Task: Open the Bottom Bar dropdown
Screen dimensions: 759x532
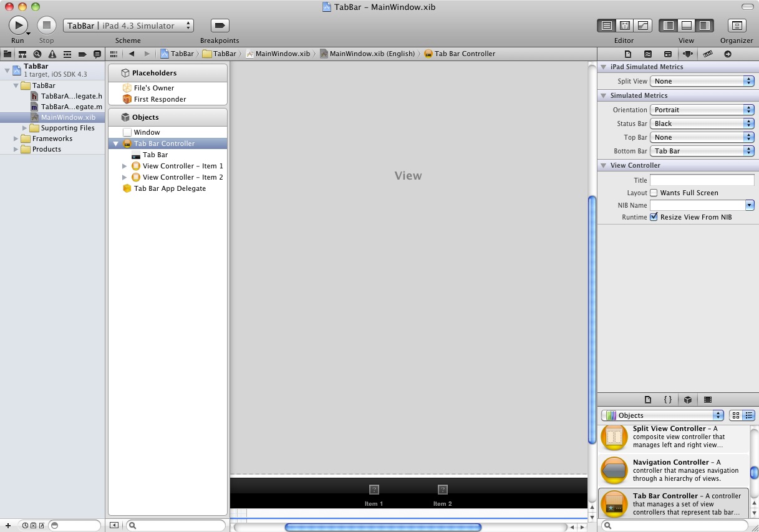Action: tap(702, 151)
